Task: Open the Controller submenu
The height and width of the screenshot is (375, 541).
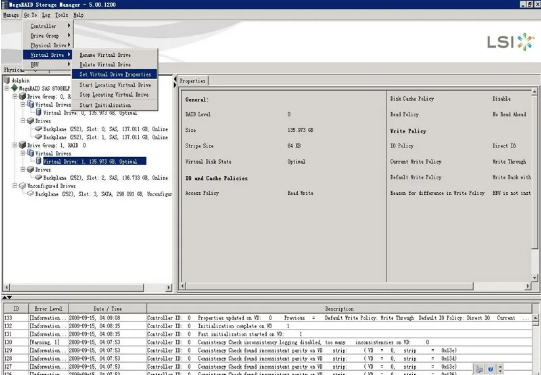Action: pos(48,26)
